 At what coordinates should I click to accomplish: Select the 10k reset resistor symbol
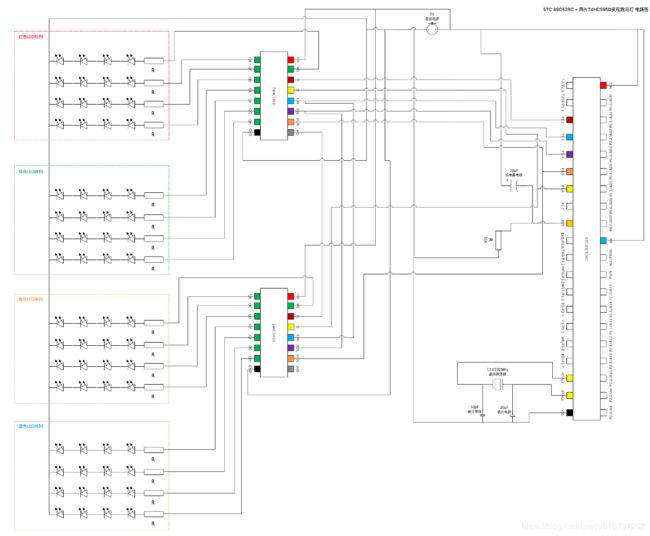(x=498, y=240)
